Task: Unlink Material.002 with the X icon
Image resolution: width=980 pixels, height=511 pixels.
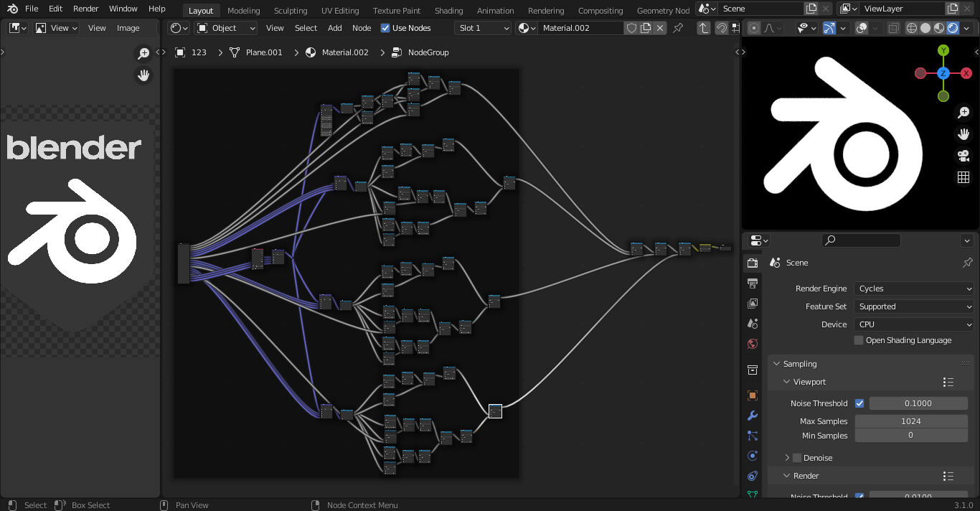Action: [x=660, y=28]
